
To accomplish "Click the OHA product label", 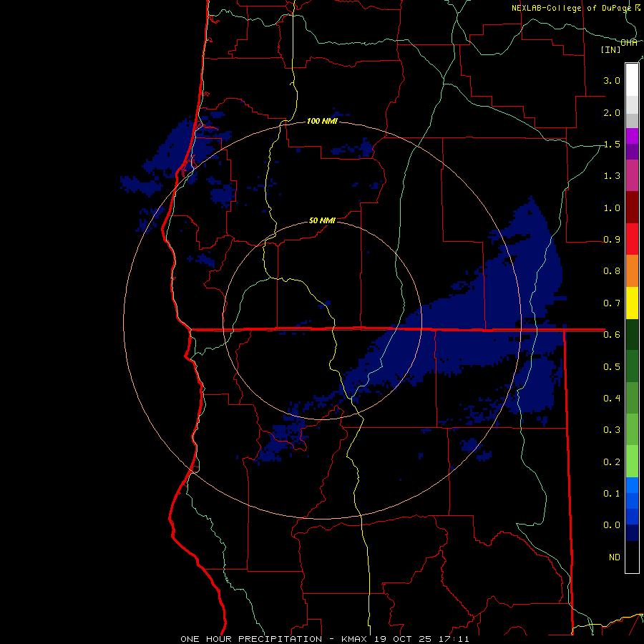I will 629,43.
